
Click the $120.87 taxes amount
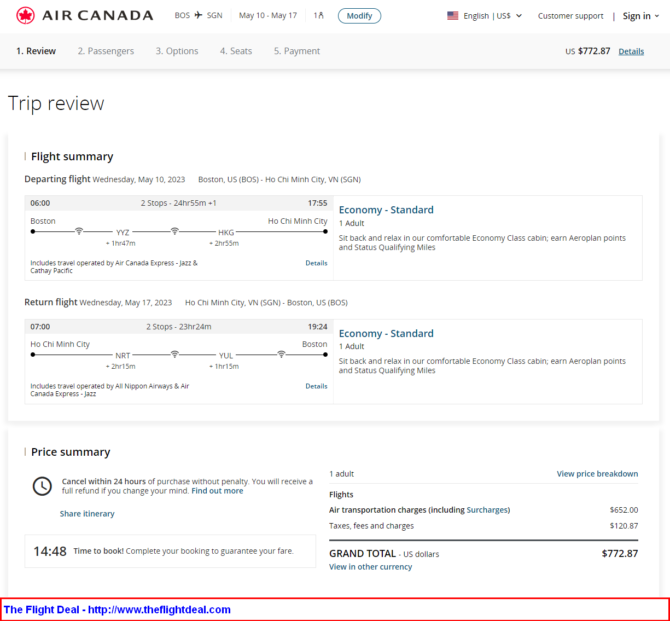[624, 526]
